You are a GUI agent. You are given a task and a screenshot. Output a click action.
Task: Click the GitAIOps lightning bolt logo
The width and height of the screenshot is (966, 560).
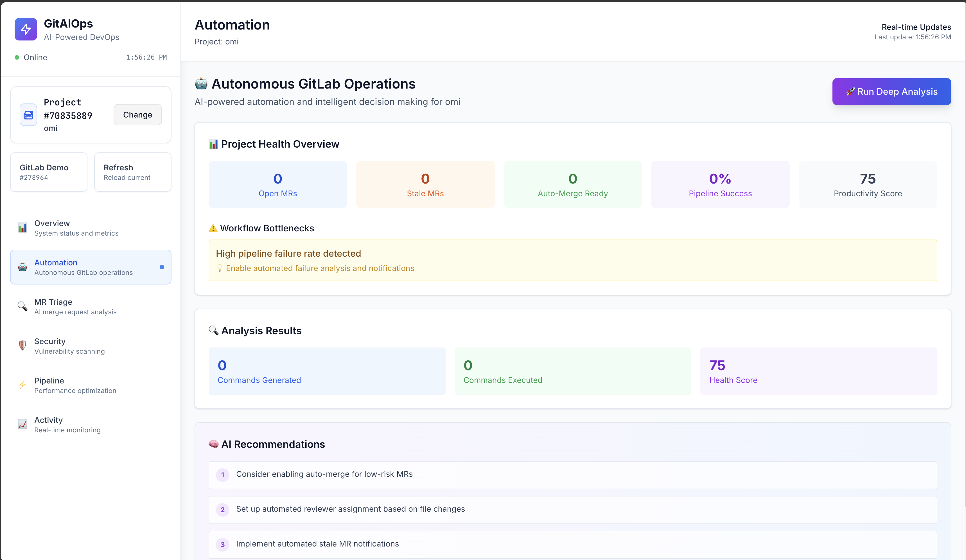click(26, 29)
